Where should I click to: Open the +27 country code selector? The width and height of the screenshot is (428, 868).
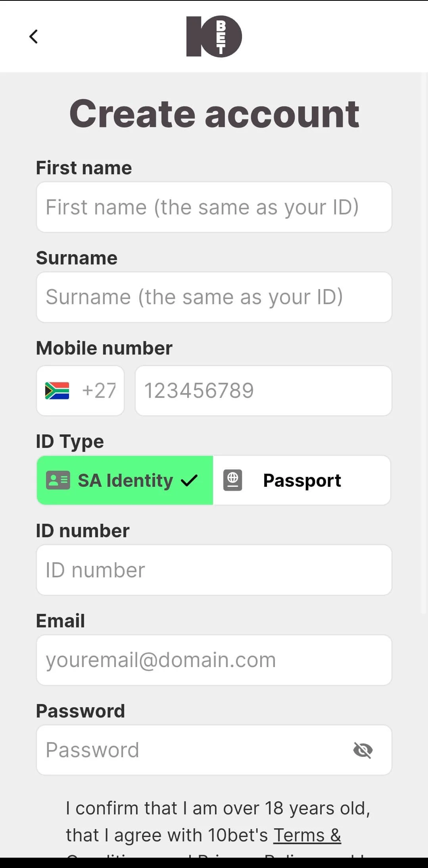click(x=81, y=391)
